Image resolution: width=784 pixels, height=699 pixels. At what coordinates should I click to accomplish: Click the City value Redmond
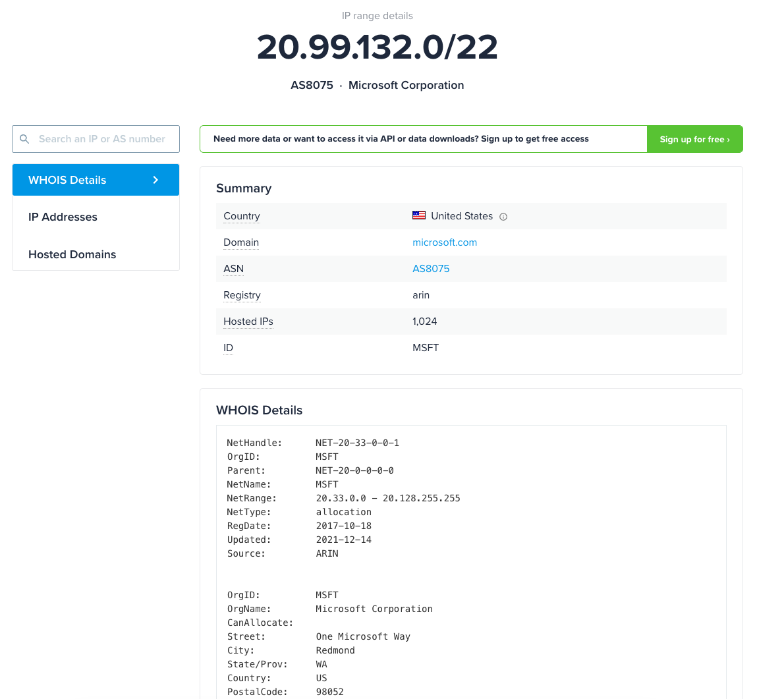335,650
